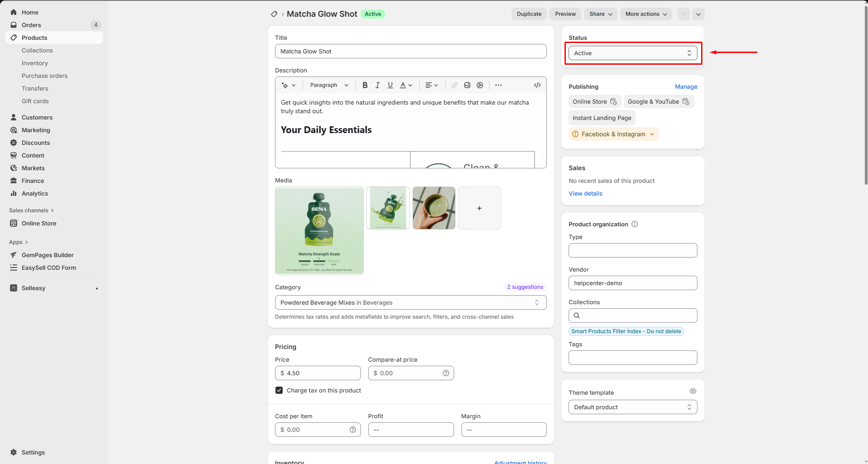Expand the More actions menu
Viewport: 868px width, 464px height.
[645, 14]
